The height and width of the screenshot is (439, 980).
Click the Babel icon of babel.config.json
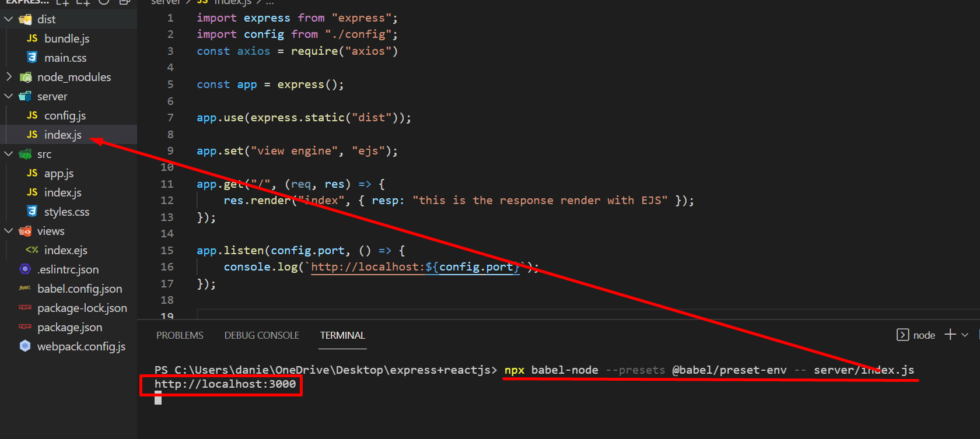pyautogui.click(x=25, y=289)
